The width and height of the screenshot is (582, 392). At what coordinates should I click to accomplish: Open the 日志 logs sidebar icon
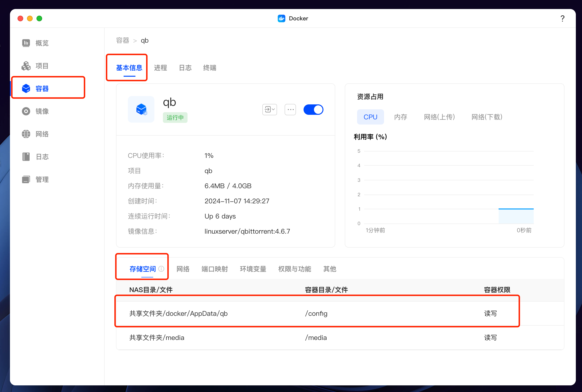26,157
